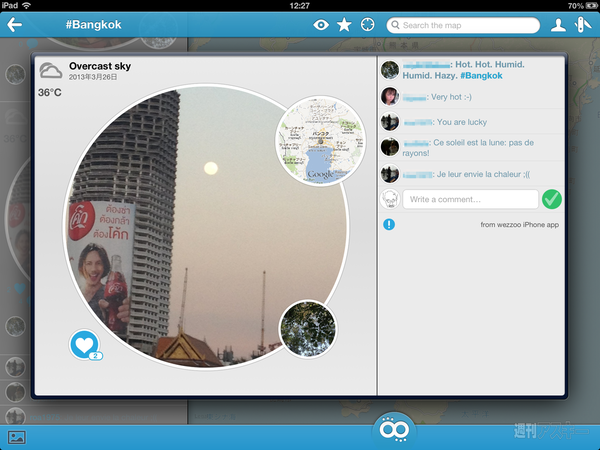The image size is (600, 450).
Task: Open the photo gallery icon at bottom left
Action: [x=16, y=436]
